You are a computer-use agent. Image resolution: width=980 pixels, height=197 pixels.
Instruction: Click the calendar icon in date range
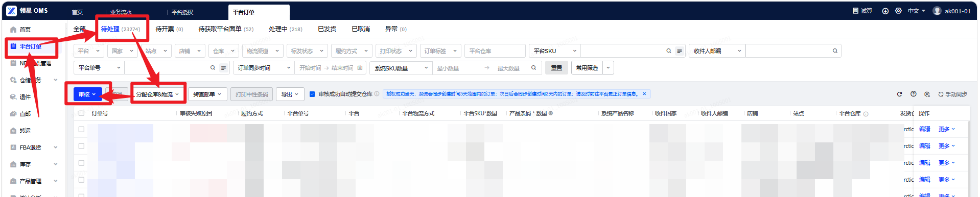[x=360, y=68]
